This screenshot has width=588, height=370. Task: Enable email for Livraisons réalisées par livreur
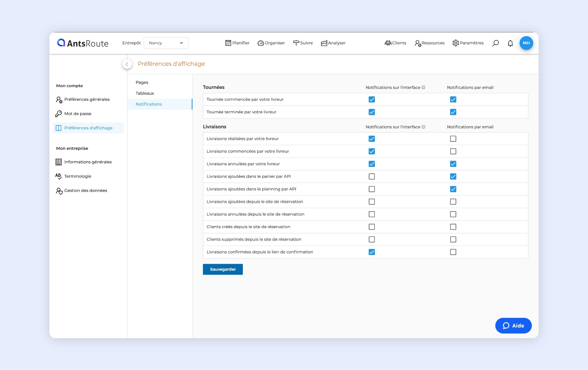point(453,139)
